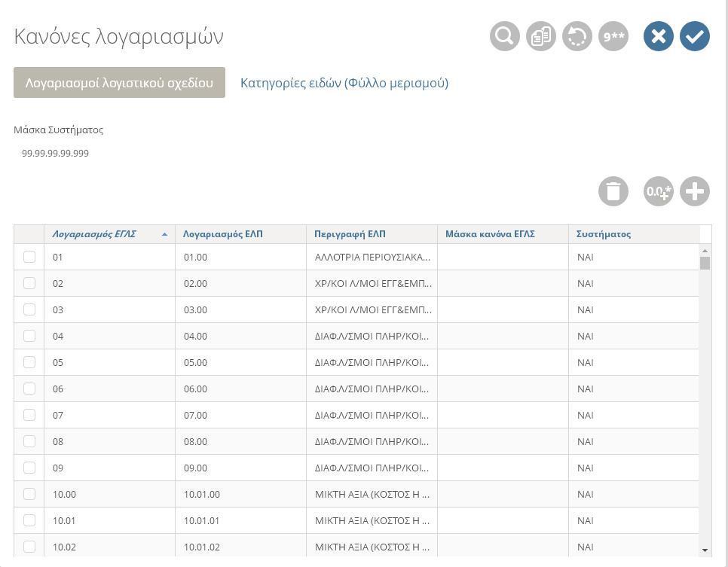
Task: Select the checkbox for account 10.00
Action: [29, 494]
